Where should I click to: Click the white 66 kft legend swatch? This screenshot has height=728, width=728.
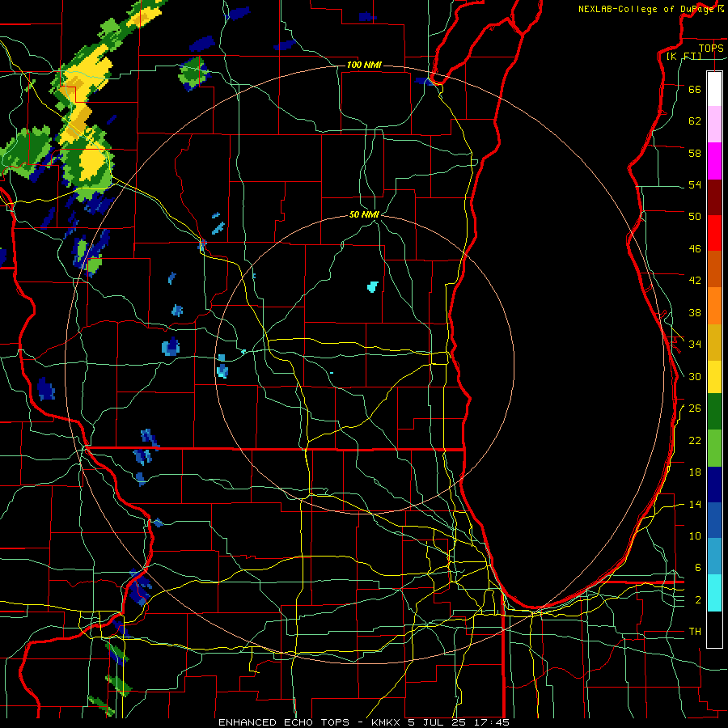(x=714, y=89)
